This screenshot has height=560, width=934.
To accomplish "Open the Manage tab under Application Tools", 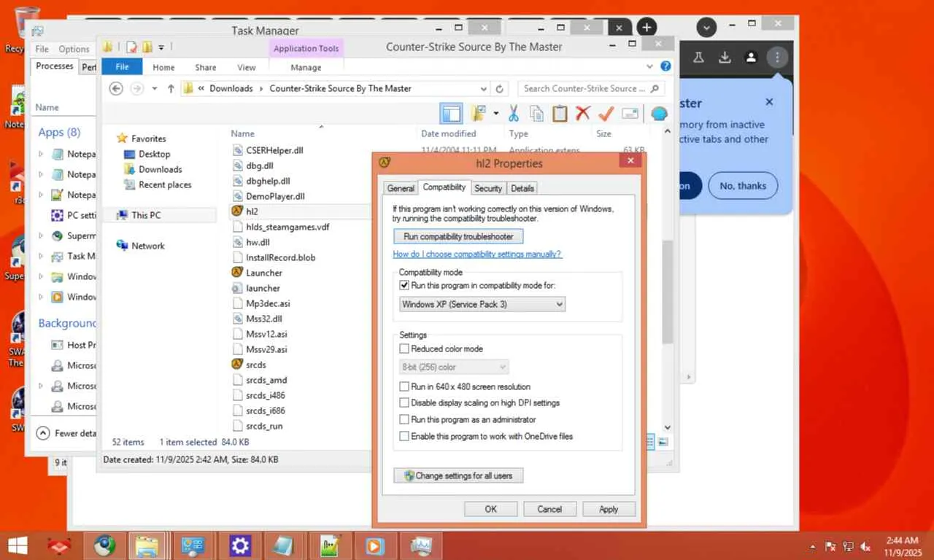I will [x=306, y=67].
